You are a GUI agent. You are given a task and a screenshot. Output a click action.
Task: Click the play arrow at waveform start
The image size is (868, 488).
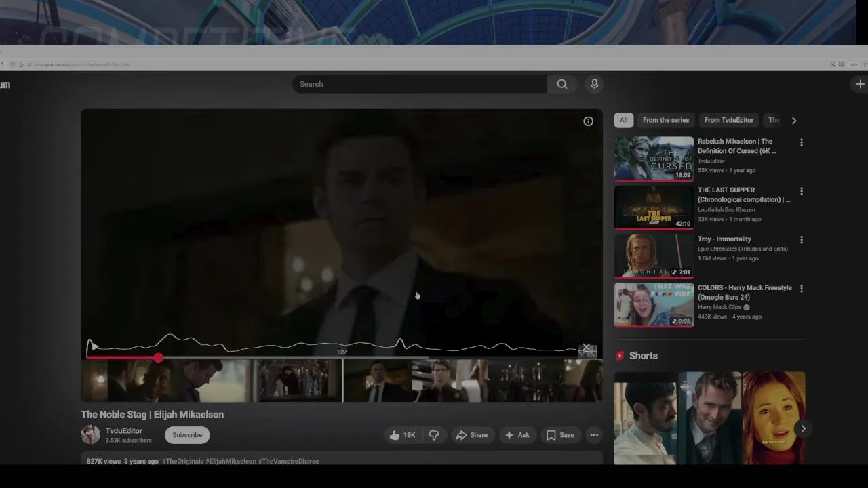[x=94, y=346]
